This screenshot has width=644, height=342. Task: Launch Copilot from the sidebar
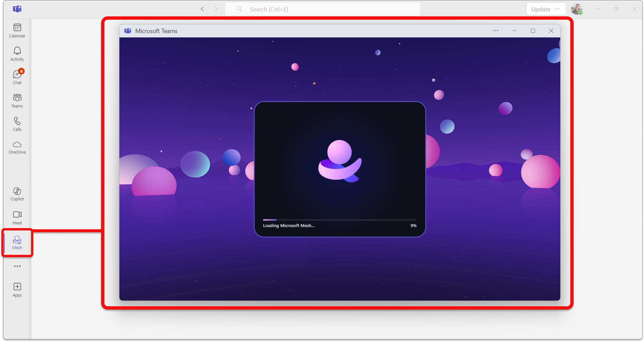(17, 193)
